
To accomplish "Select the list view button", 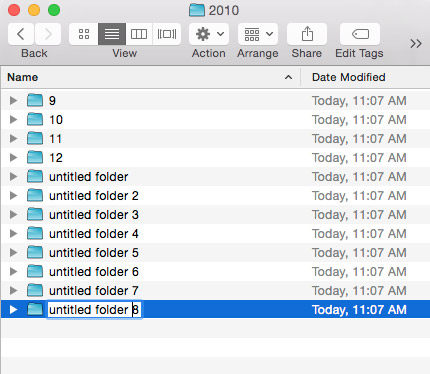I will click(x=112, y=34).
